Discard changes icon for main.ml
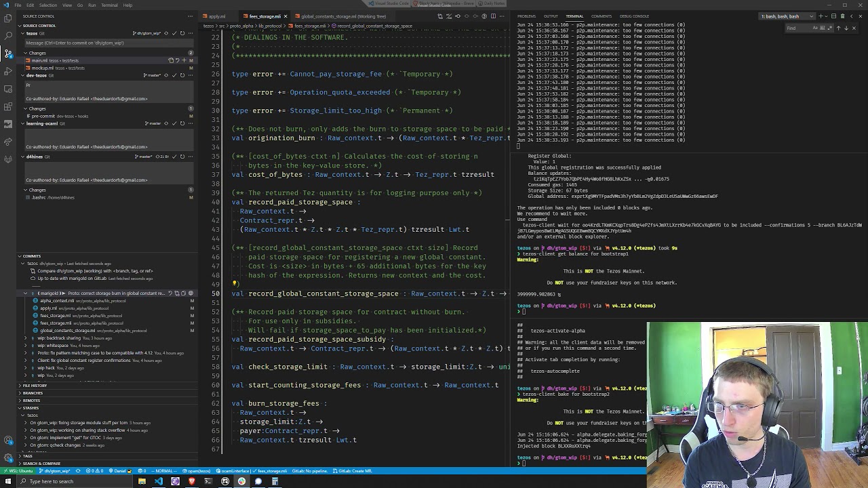Viewport: 868px width, 488px height. point(177,60)
